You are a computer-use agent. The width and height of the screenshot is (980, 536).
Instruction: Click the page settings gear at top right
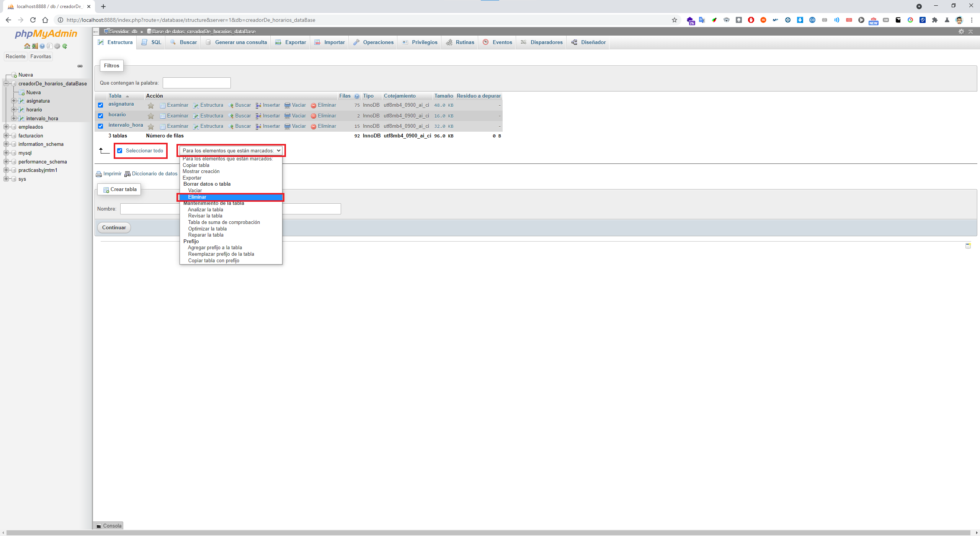[961, 31]
